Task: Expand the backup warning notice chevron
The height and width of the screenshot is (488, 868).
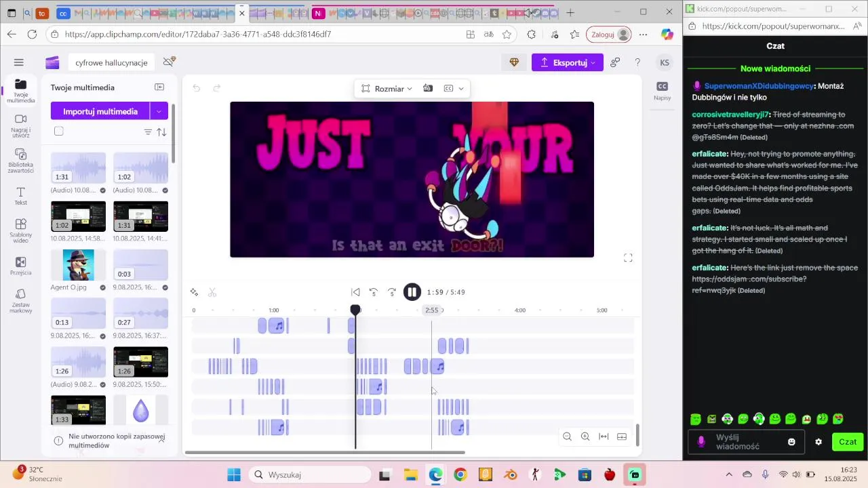Action: click(x=161, y=441)
